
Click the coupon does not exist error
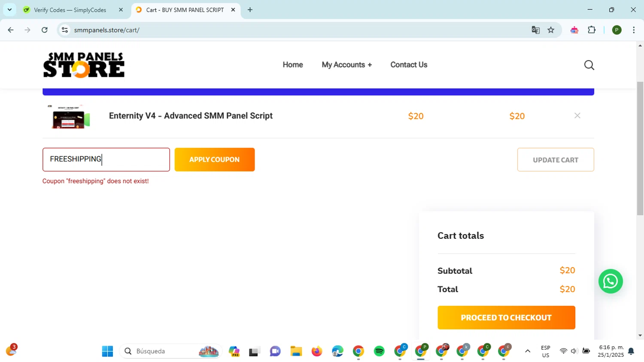pyautogui.click(x=95, y=181)
